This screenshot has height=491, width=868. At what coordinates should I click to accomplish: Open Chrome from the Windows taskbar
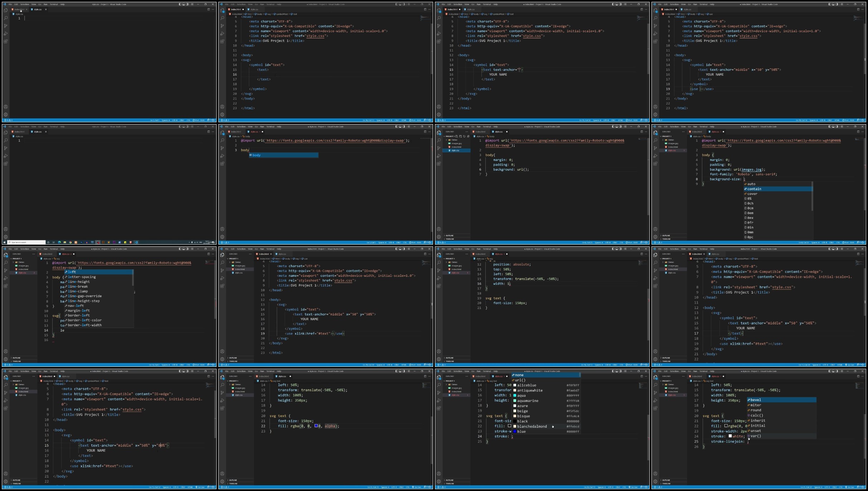click(70, 242)
